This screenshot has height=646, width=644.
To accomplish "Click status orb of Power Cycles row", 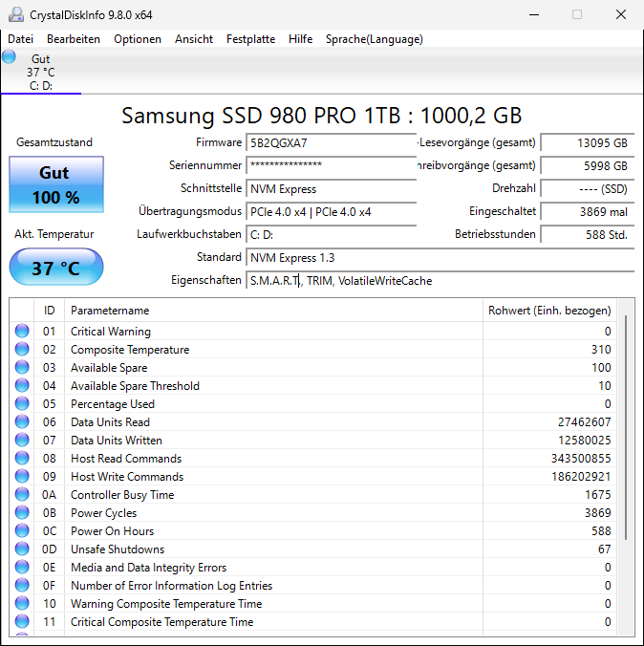I will 22,512.
